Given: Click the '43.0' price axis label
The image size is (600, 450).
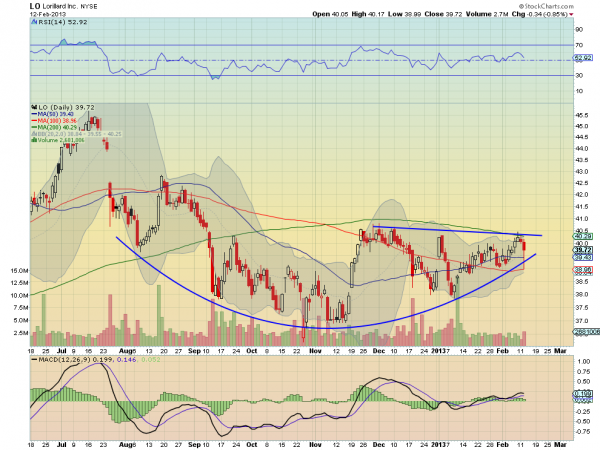Looking at the screenshot, I should pyautogui.click(x=582, y=171).
